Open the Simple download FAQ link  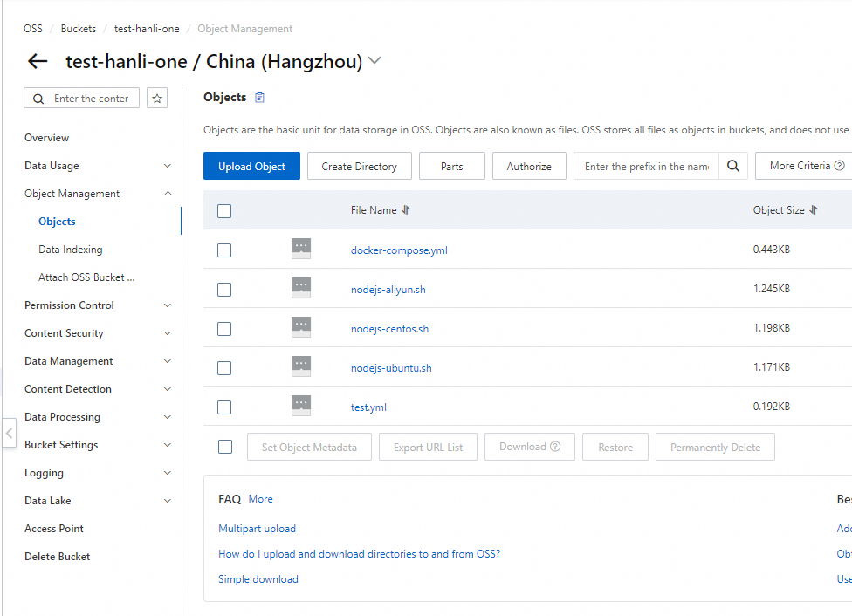pos(258,579)
